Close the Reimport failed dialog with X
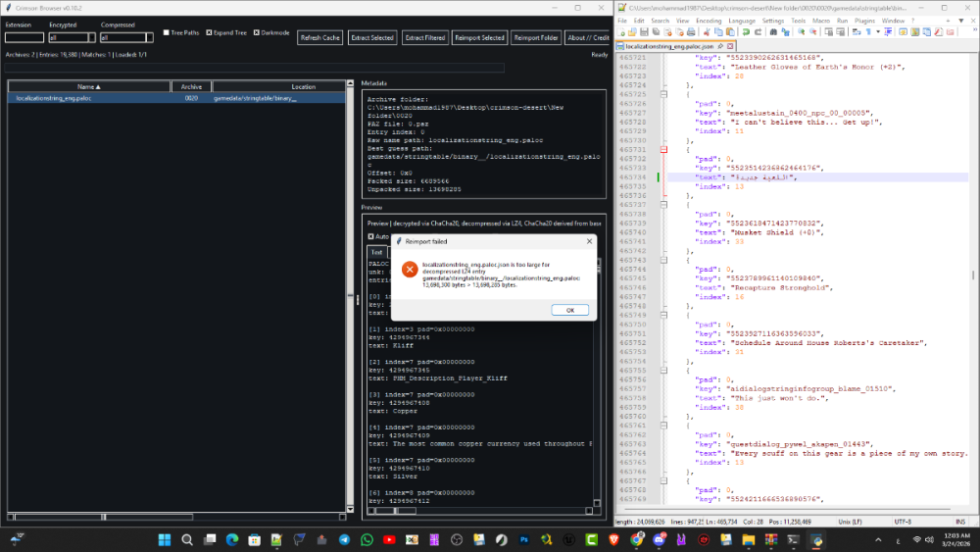Image resolution: width=980 pixels, height=552 pixels. point(589,241)
